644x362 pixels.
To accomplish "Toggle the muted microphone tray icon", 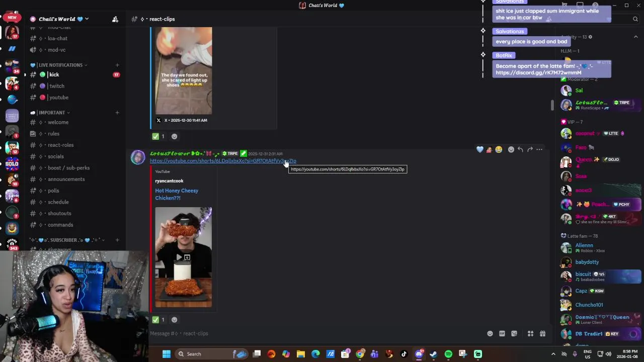I will pos(575,354).
